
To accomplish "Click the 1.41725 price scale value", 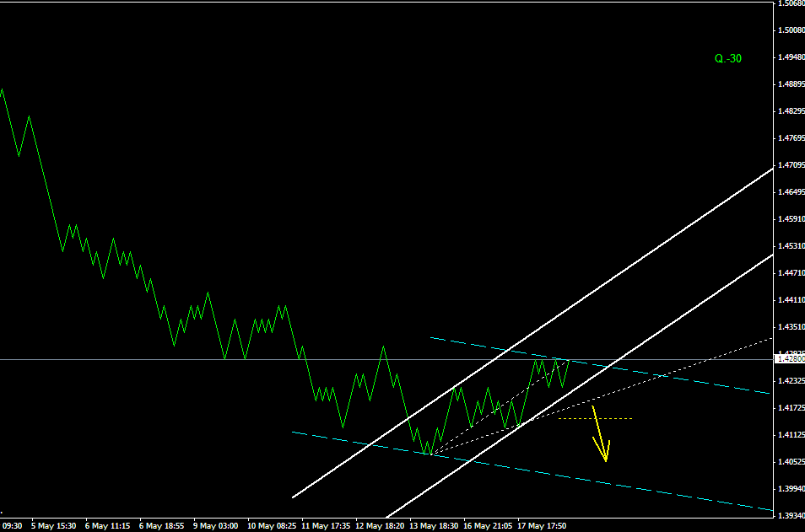I will [x=791, y=408].
